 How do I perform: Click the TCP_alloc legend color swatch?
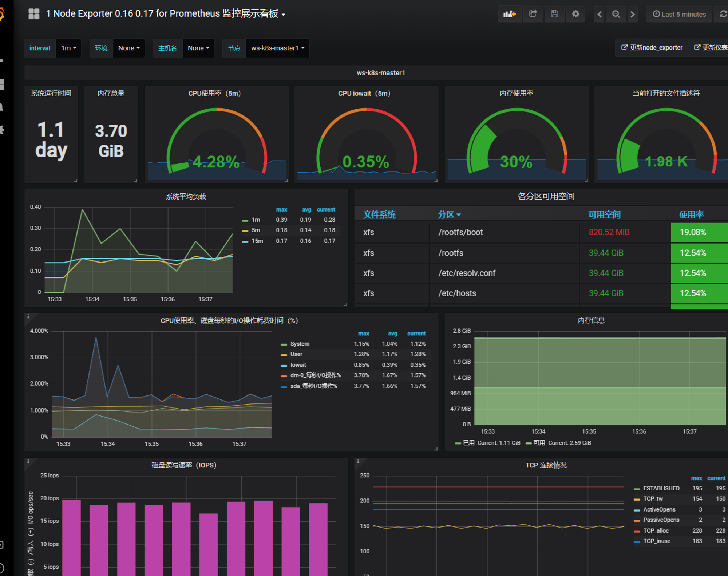637,531
